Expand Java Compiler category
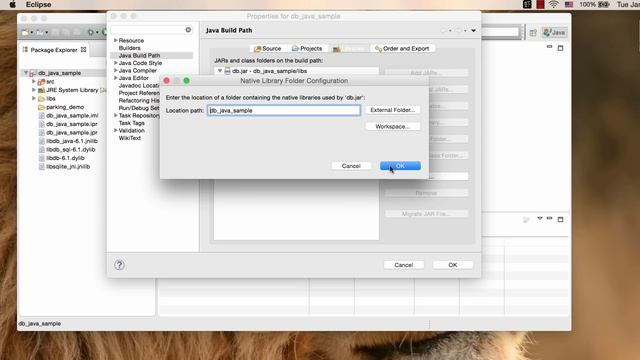The width and height of the screenshot is (640, 360). click(116, 70)
